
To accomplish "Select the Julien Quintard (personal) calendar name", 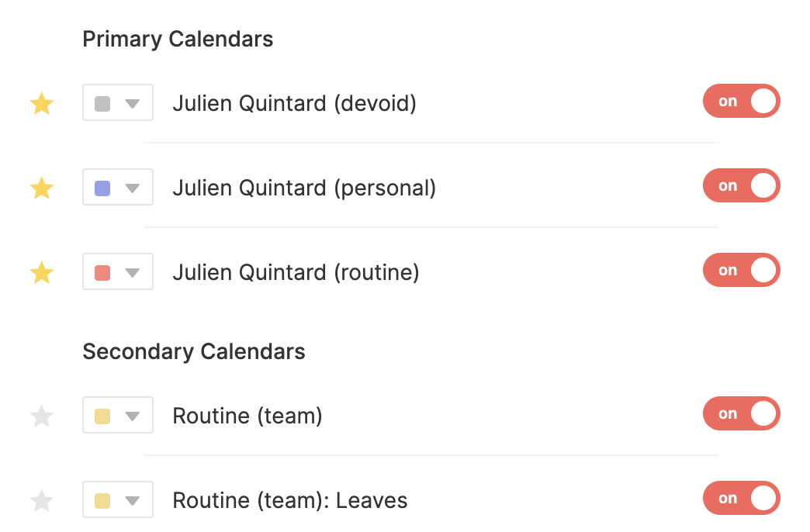I will [303, 188].
